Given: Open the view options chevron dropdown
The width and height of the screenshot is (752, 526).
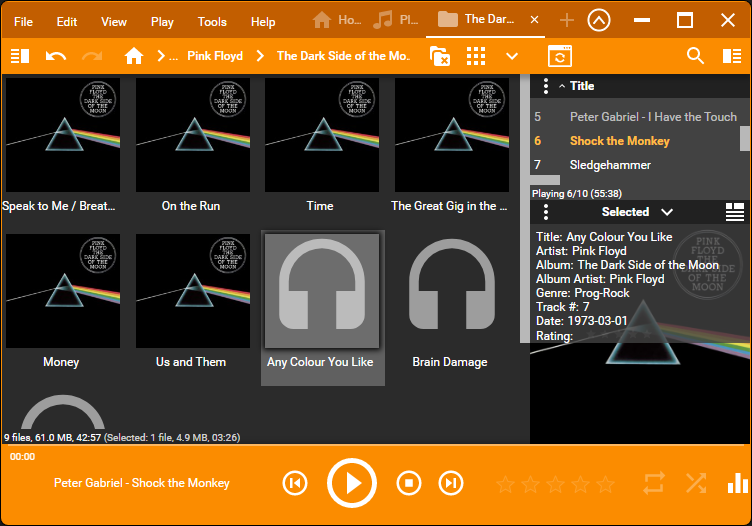Looking at the screenshot, I should [x=512, y=56].
